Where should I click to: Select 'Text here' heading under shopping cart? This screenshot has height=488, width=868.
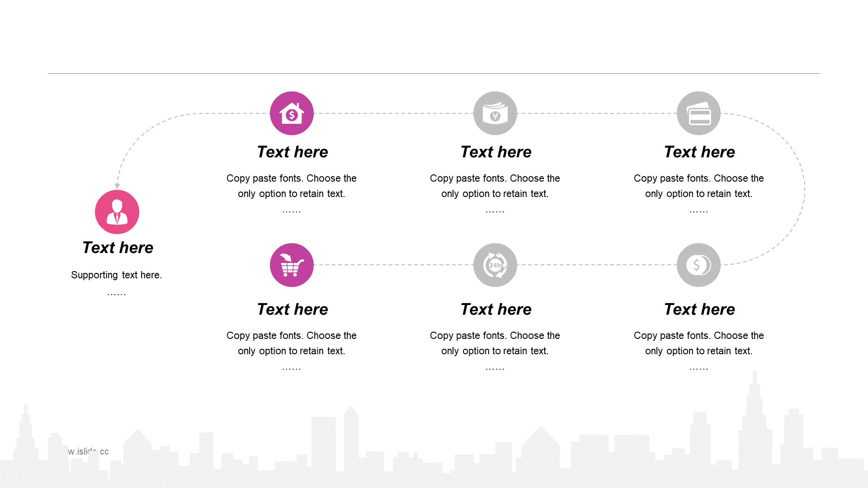click(x=292, y=309)
